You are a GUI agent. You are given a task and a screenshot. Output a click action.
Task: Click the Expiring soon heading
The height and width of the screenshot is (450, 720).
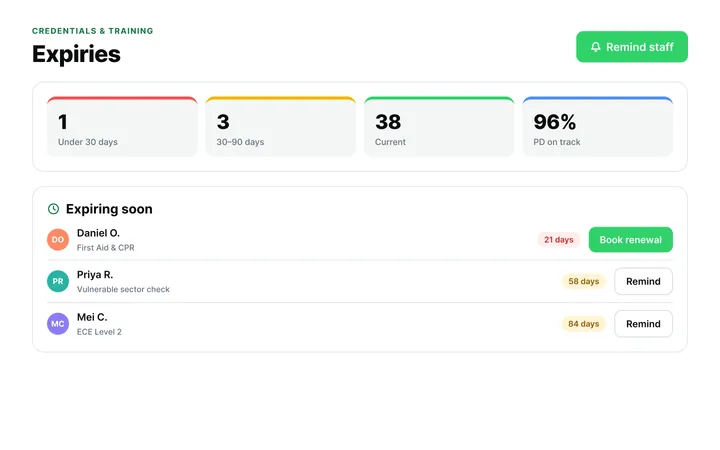(109, 209)
